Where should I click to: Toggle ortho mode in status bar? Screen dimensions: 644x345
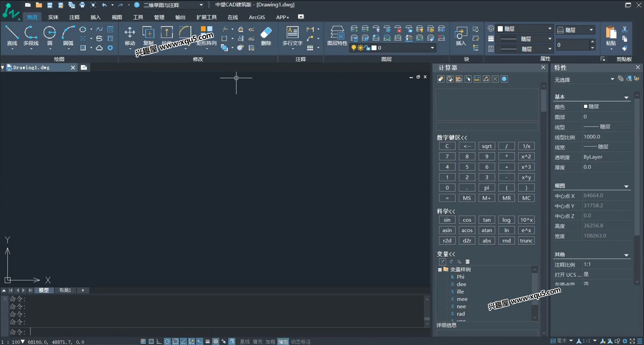[x=159, y=341]
